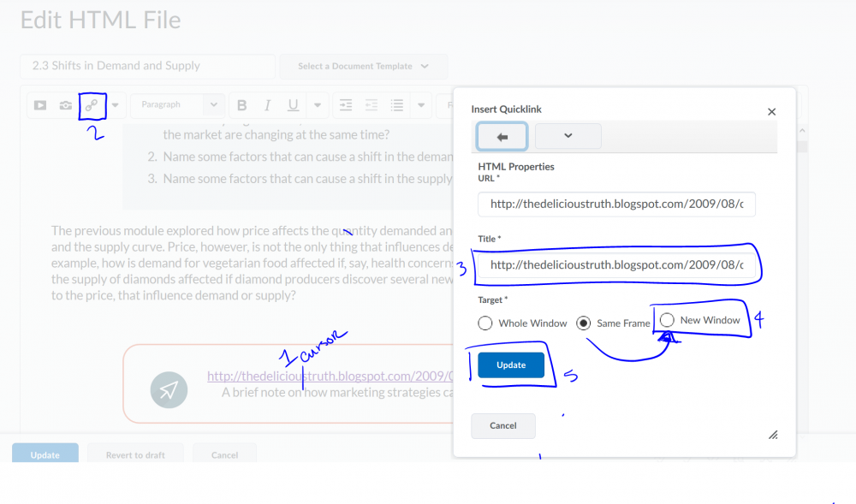Click the URL input field
The image size is (856, 504).
pos(616,205)
